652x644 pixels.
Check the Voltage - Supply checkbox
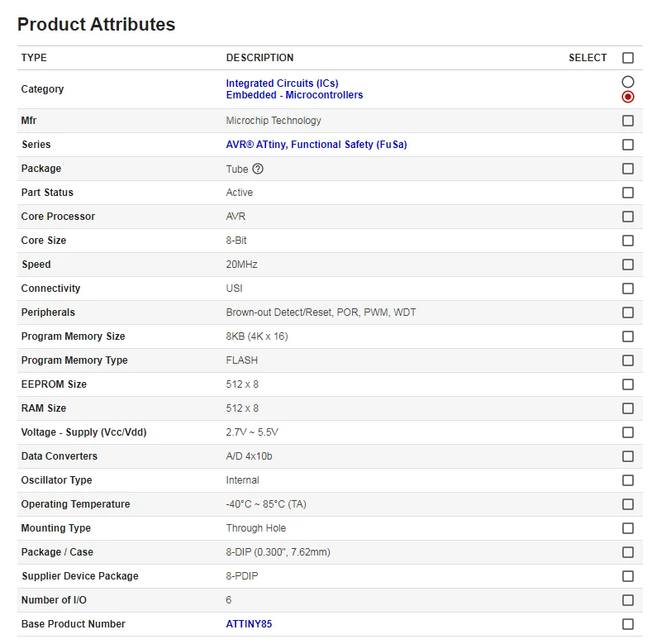pyautogui.click(x=628, y=432)
